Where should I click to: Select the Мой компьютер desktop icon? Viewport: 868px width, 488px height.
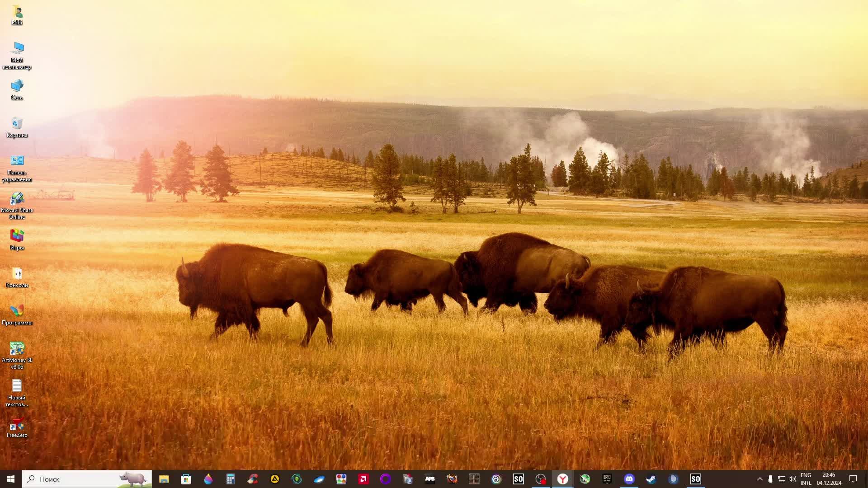[x=17, y=55]
